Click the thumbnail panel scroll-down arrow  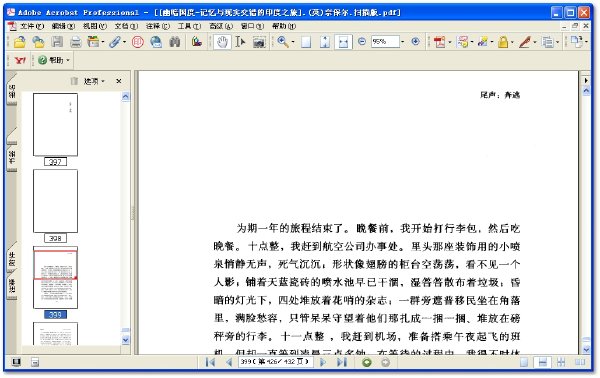coord(126,340)
